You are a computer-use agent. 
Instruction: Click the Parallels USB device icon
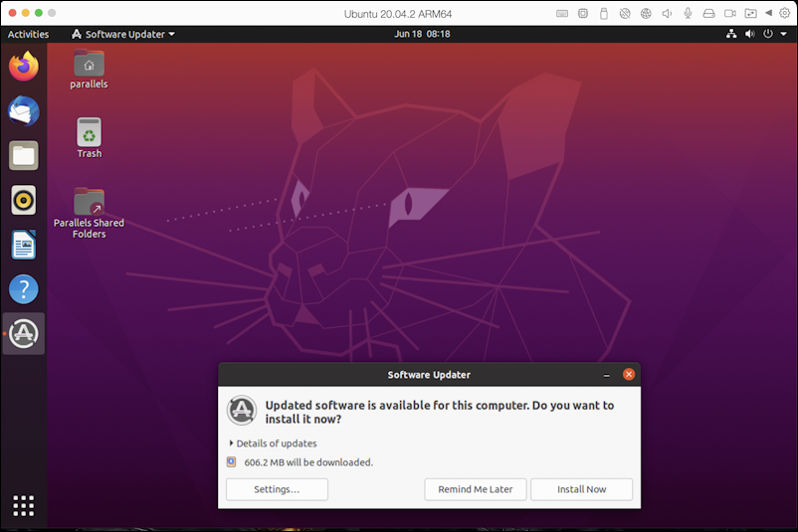[604, 14]
